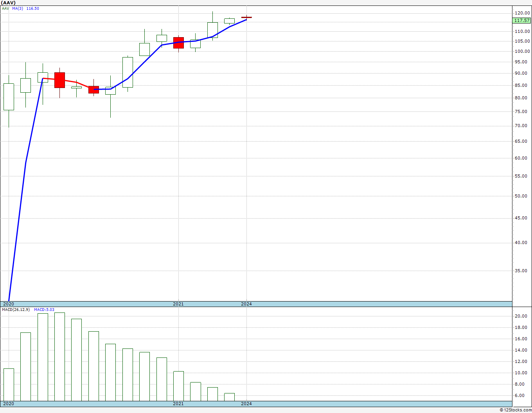Select the 105.00 price axis label
This screenshot has height=413, width=532.
click(522, 41)
